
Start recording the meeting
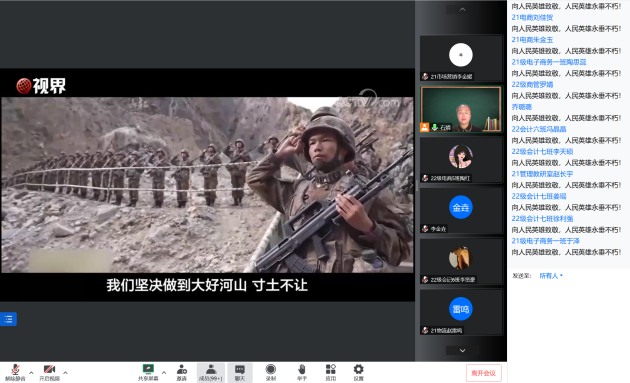click(271, 373)
